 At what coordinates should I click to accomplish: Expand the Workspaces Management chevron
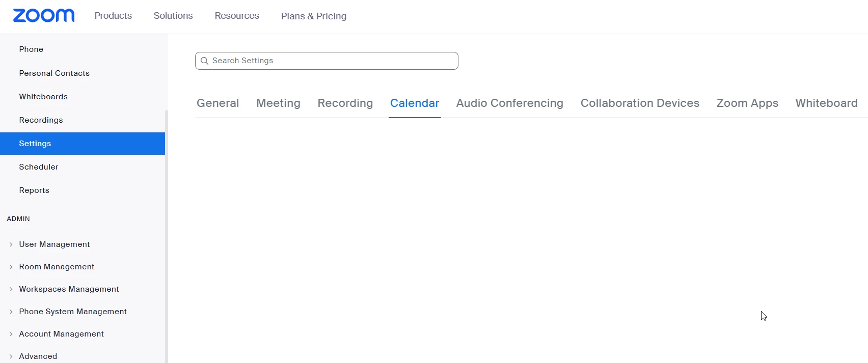tap(11, 289)
